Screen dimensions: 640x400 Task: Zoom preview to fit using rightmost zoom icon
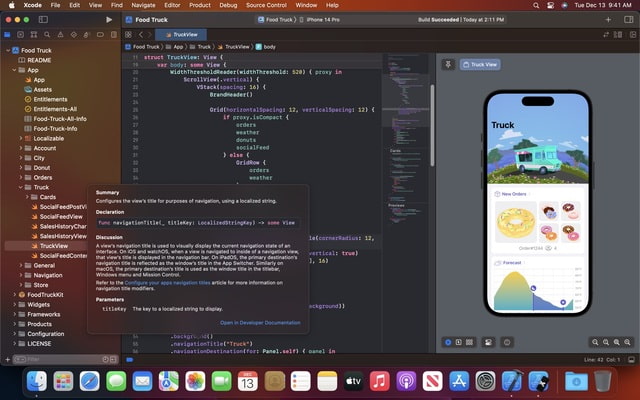[x=628, y=342]
